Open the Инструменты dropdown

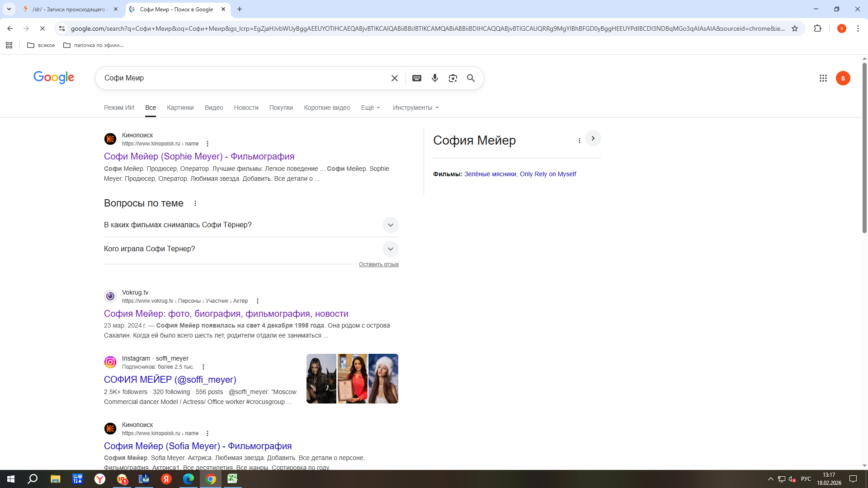click(x=416, y=108)
